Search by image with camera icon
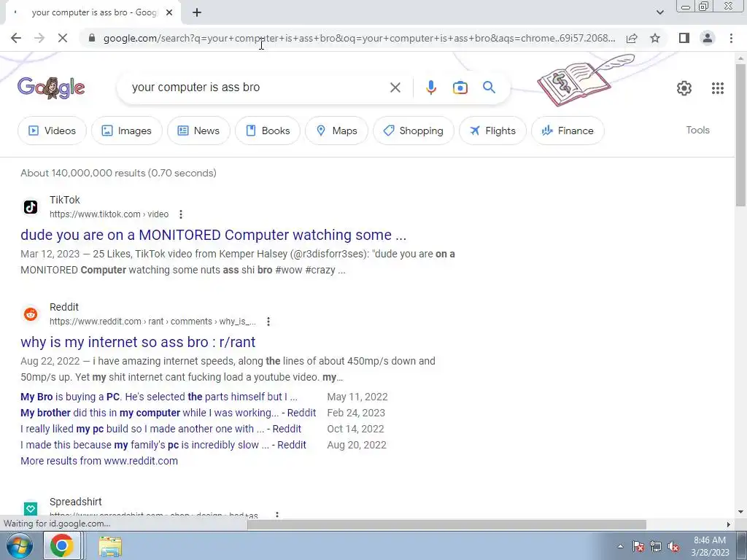 coord(460,87)
